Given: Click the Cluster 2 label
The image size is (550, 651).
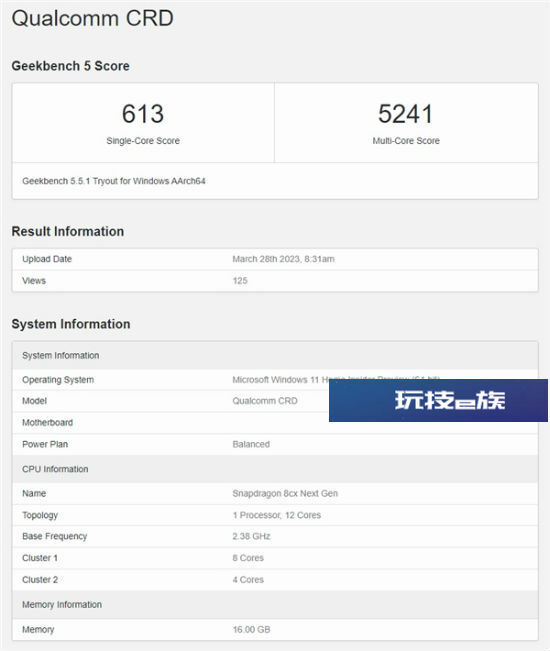Looking at the screenshot, I should [x=40, y=580].
